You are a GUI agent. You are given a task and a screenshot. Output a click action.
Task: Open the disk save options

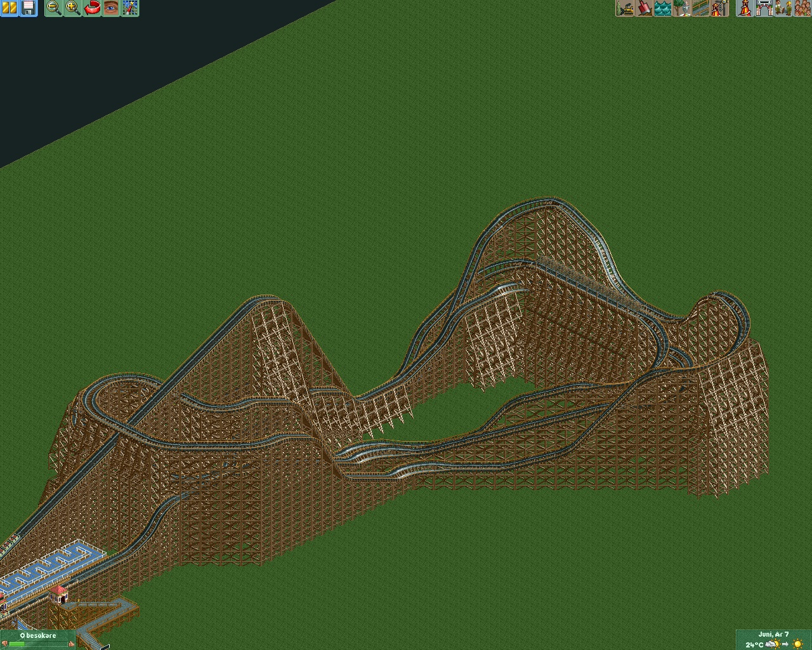(x=28, y=8)
